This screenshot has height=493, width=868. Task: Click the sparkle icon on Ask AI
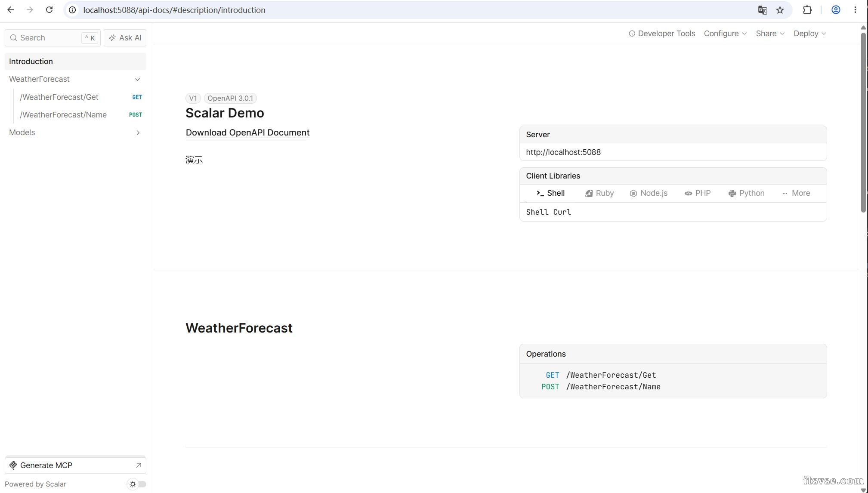point(112,38)
